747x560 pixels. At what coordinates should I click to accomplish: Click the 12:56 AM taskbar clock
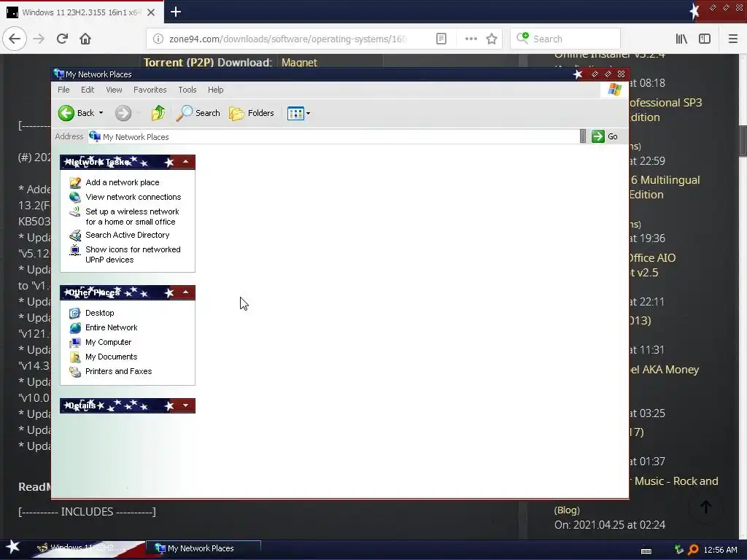pyautogui.click(x=720, y=550)
